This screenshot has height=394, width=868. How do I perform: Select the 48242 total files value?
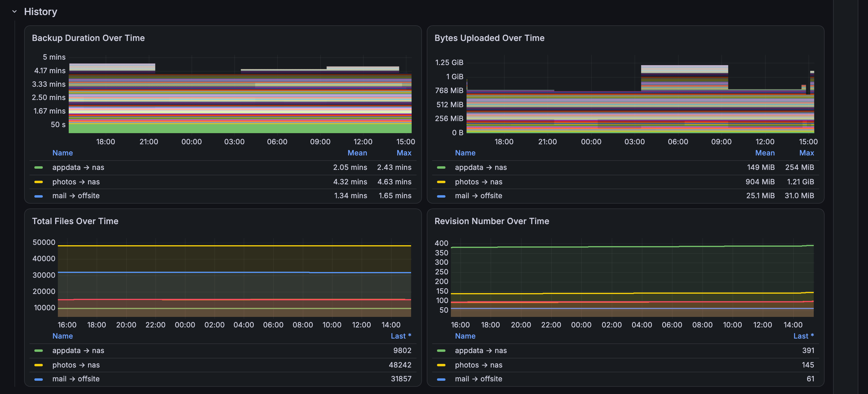point(400,365)
